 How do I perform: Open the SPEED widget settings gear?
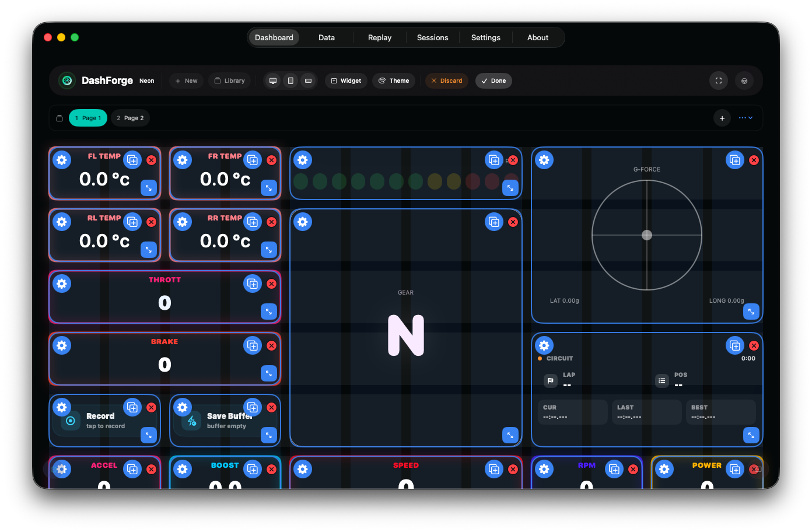303,469
